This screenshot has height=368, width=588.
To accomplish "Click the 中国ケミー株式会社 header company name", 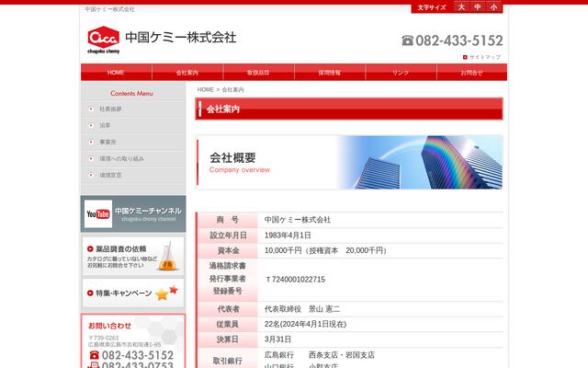I will pos(181,38).
